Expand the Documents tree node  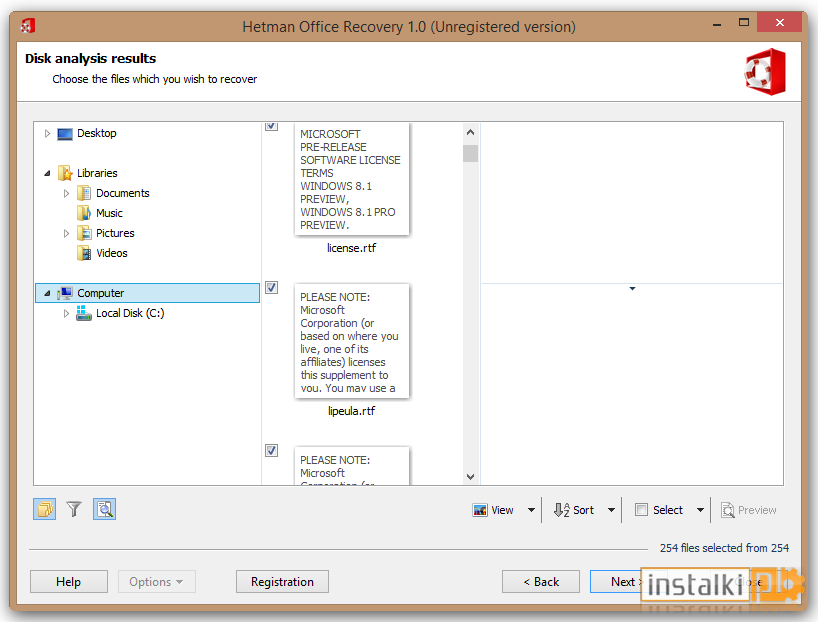66,193
